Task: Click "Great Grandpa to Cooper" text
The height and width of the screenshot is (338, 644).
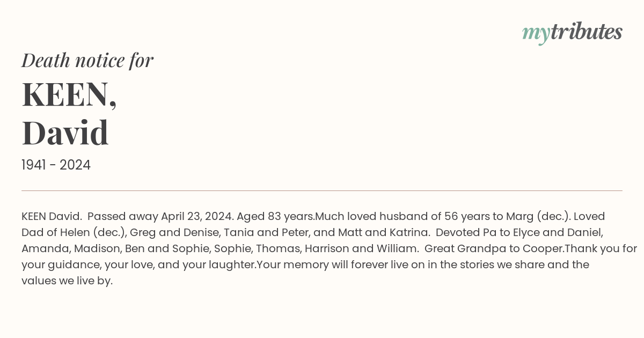Action: click(x=494, y=248)
